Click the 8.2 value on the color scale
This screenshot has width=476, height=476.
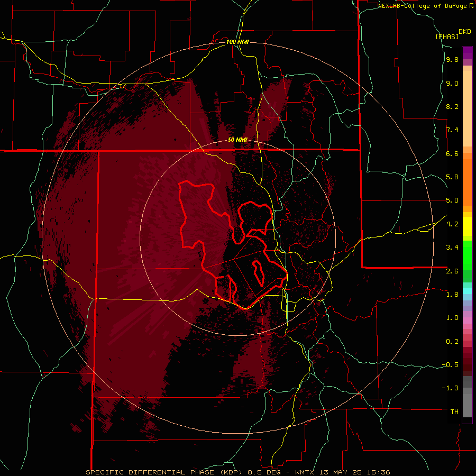coord(452,106)
